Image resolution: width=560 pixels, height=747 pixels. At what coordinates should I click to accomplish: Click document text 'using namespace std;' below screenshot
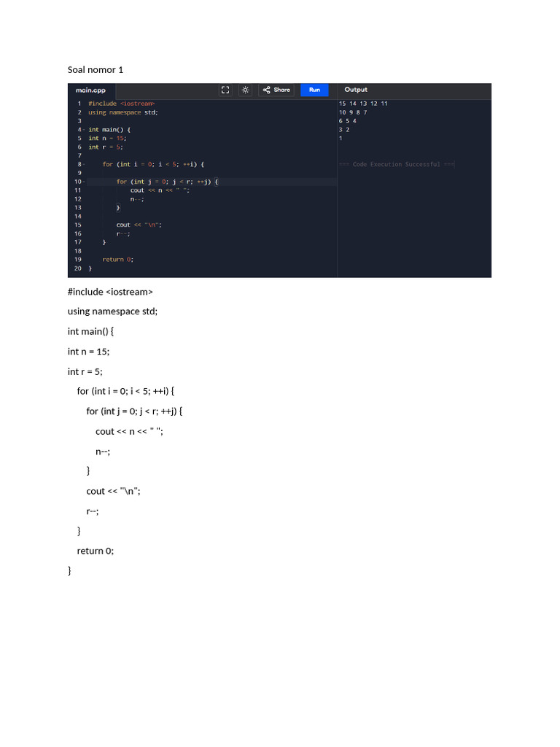pos(112,311)
